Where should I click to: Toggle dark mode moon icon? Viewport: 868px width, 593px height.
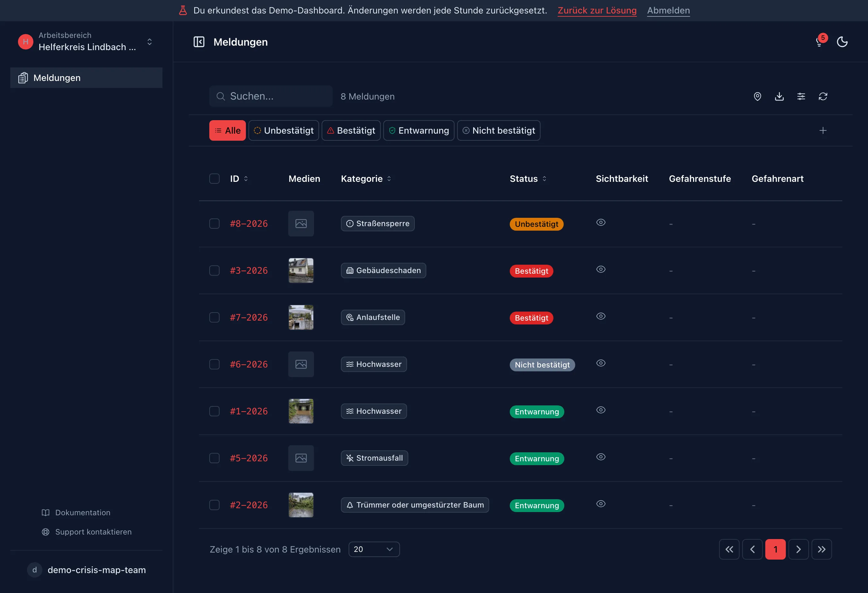tap(842, 42)
